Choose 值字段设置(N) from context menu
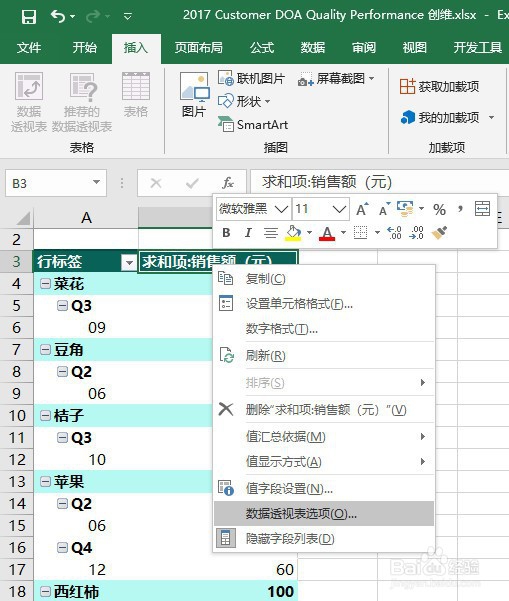The width and height of the screenshot is (509, 601). tap(324, 488)
